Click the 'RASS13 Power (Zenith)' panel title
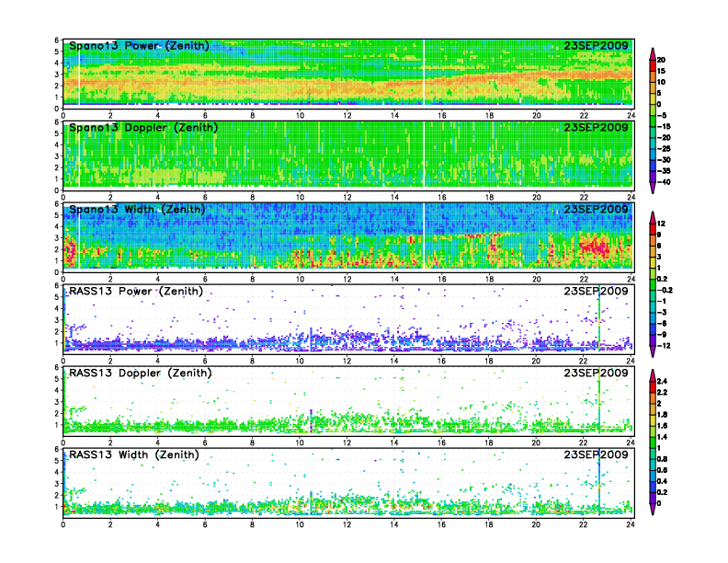Image resolution: width=728 pixels, height=563 pixels. coord(136,292)
